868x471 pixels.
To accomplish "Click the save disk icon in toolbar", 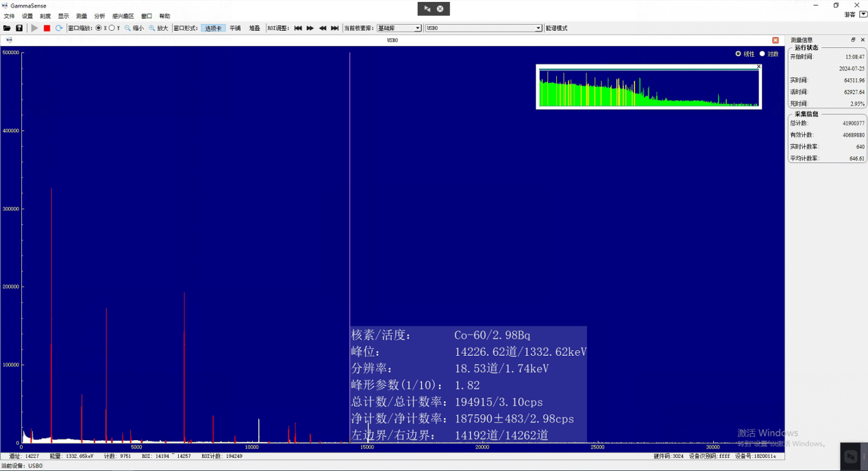I will click(x=19, y=28).
